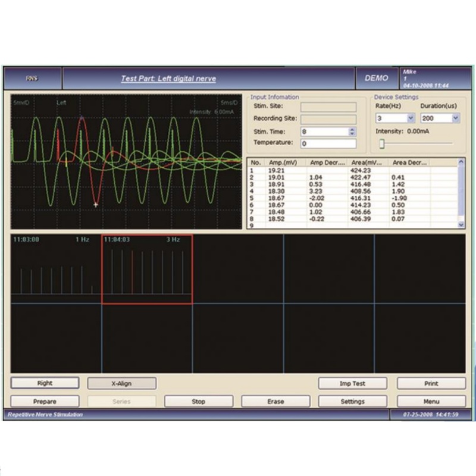
Task: Select table row with amplitude 18.91
Action: pyautogui.click(x=352, y=184)
